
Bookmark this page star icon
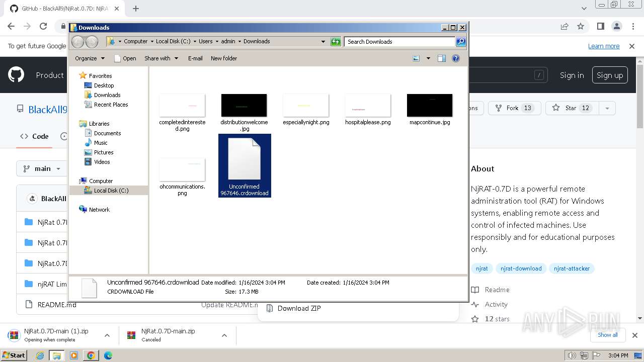581,27
